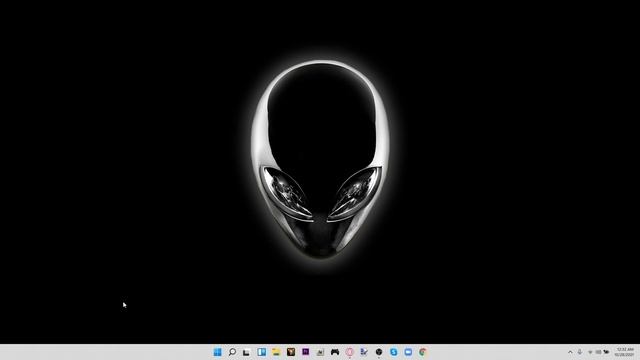Open the game controller app
This screenshot has height=360, width=640.
pos(335,352)
